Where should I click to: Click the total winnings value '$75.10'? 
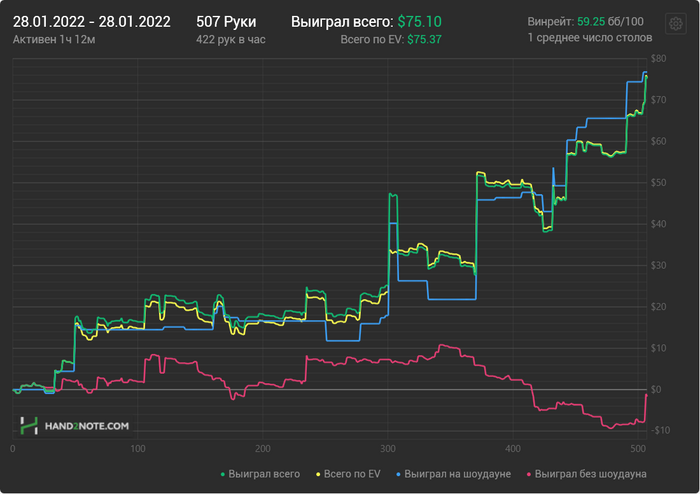click(x=420, y=22)
